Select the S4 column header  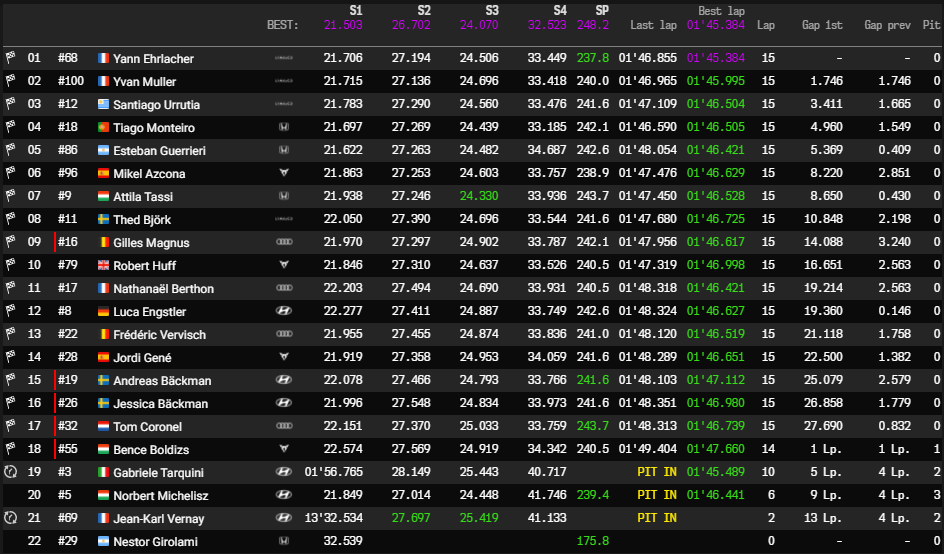click(560, 11)
